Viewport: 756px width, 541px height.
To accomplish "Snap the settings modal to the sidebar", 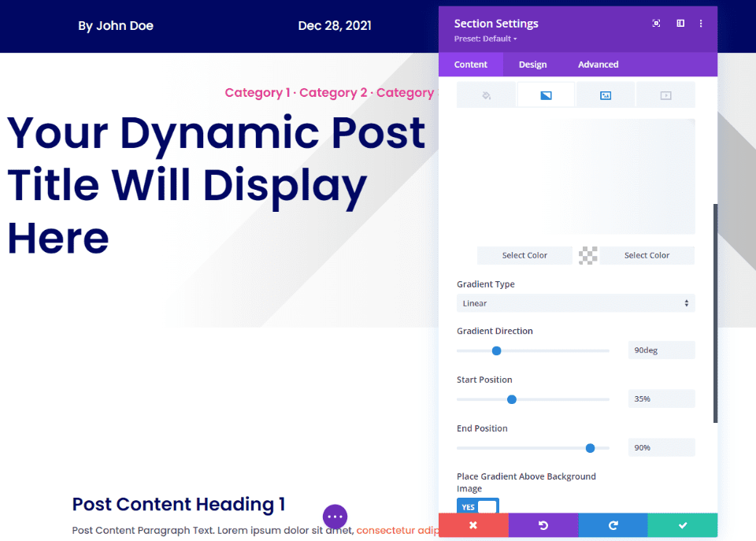I will [680, 24].
